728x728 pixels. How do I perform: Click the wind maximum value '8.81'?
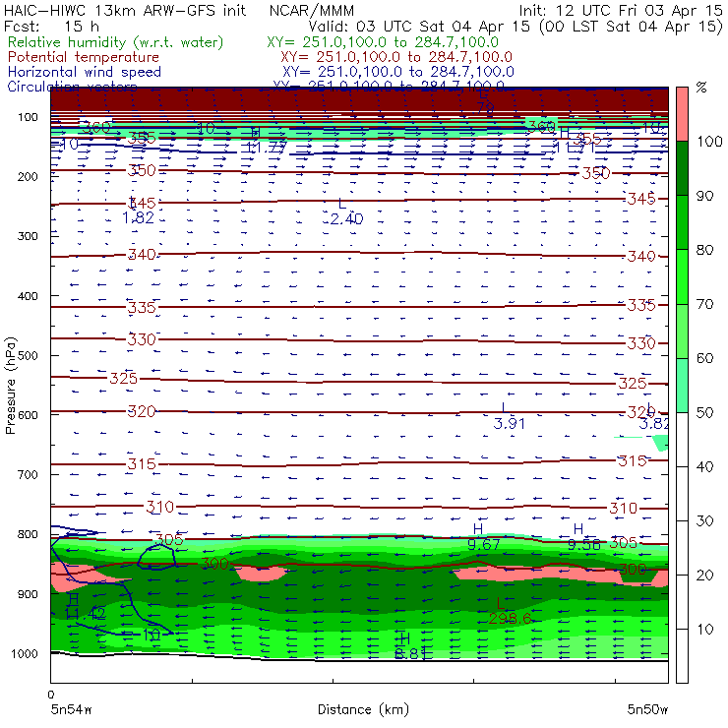pyautogui.click(x=410, y=653)
